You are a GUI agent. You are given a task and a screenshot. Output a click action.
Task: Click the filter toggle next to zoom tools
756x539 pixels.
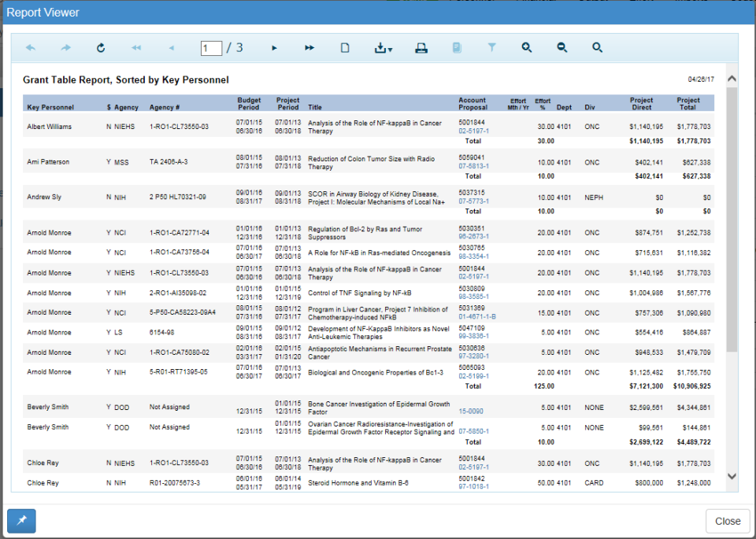pyautogui.click(x=492, y=47)
